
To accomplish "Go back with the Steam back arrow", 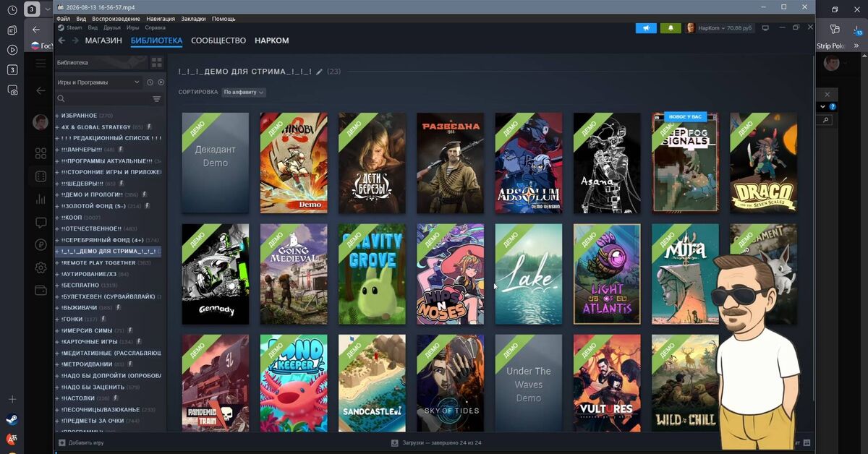I will [x=61, y=40].
